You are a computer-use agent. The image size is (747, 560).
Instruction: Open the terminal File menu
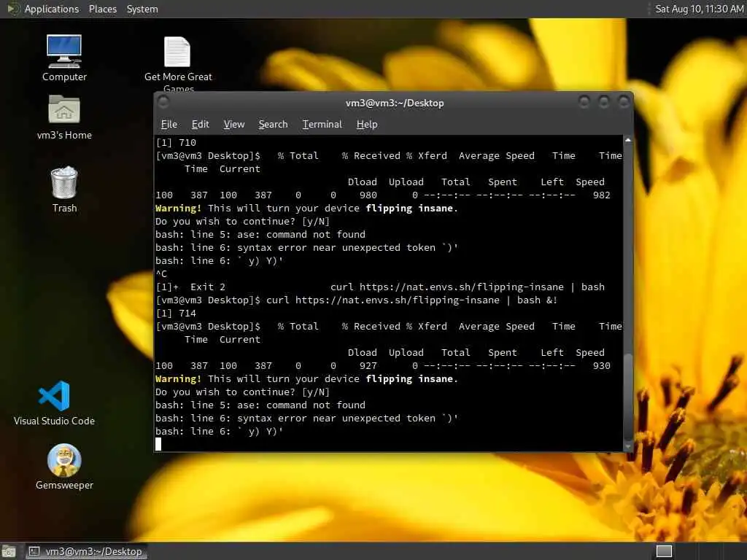pyautogui.click(x=169, y=124)
